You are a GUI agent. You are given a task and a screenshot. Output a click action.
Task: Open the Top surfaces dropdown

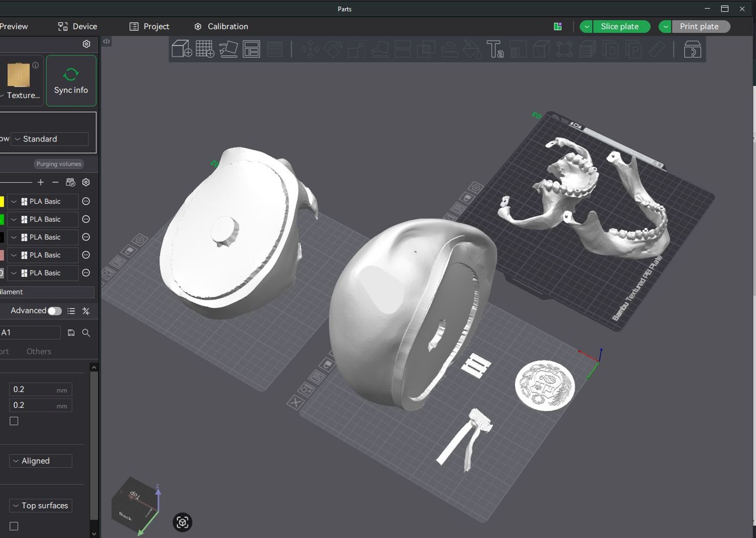click(x=40, y=506)
